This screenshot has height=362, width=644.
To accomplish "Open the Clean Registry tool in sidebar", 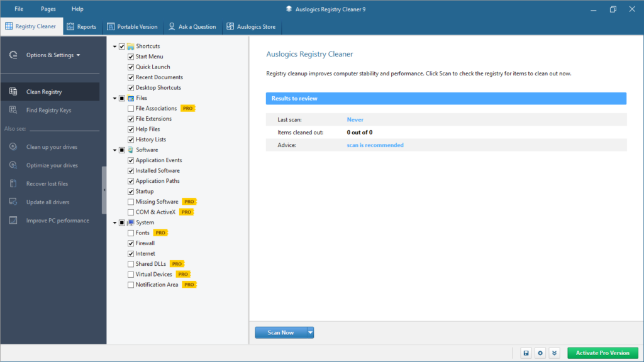I will click(x=45, y=90).
